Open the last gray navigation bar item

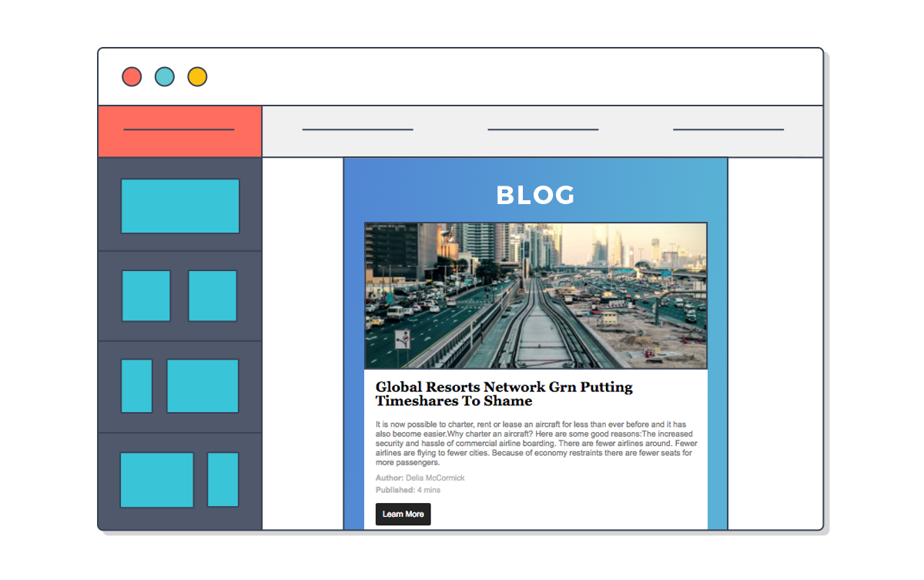click(728, 129)
